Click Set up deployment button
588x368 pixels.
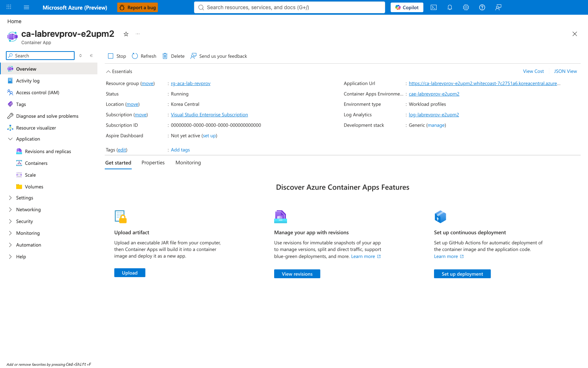pos(462,274)
